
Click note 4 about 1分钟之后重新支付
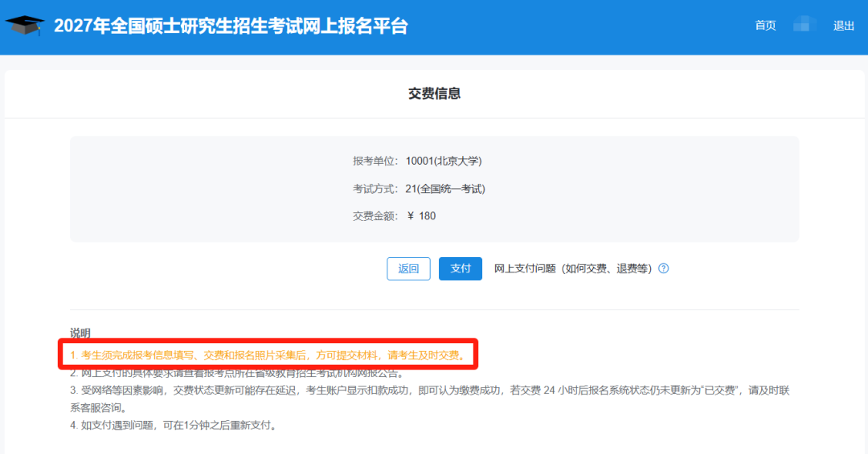tap(174, 425)
